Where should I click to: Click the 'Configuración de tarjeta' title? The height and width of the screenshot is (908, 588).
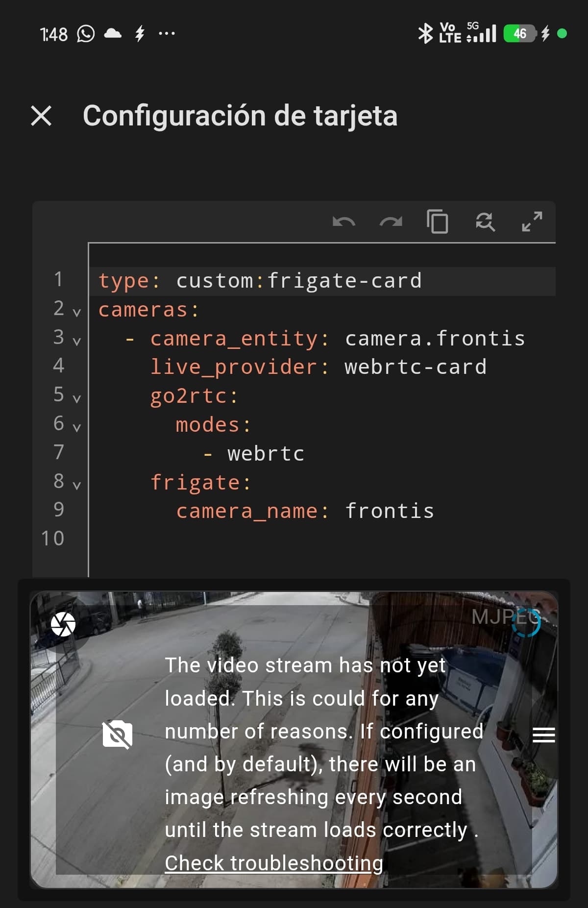(240, 116)
